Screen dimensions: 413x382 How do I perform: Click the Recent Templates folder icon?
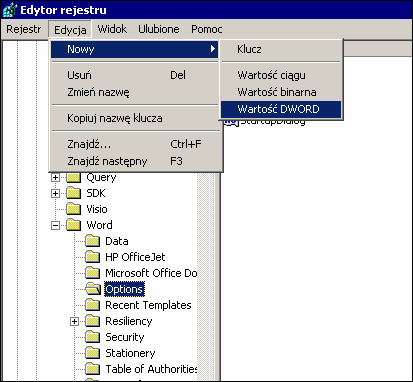[93, 305]
